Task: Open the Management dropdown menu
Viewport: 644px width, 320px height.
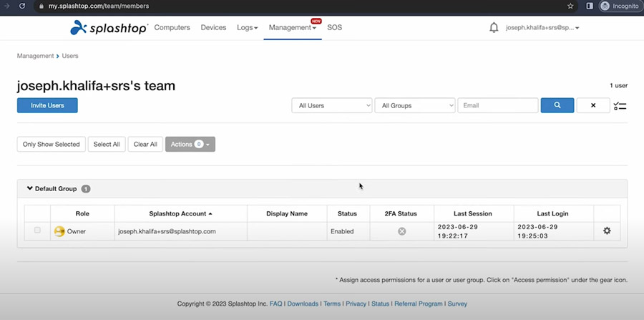Action: 293,27
